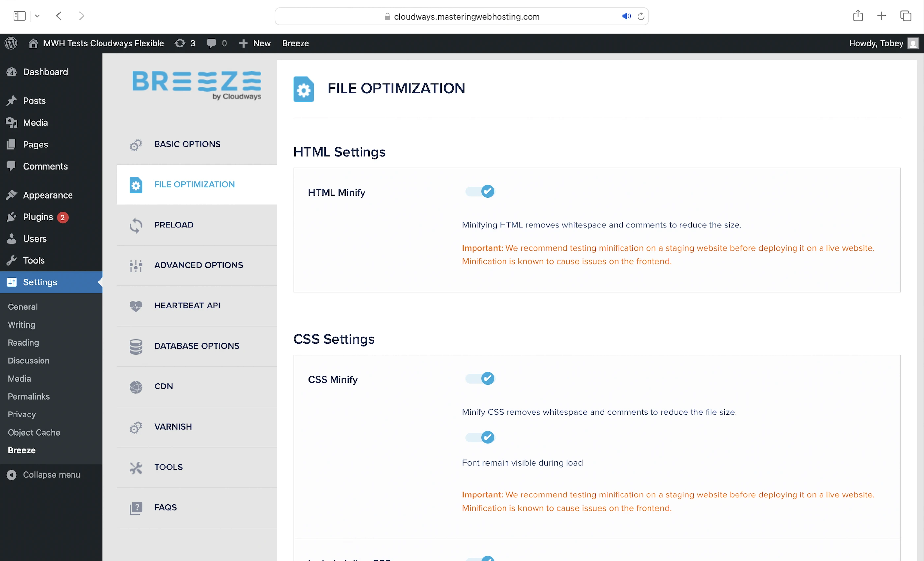Toggle Font remain visible during load
924x561 pixels.
pyautogui.click(x=480, y=437)
